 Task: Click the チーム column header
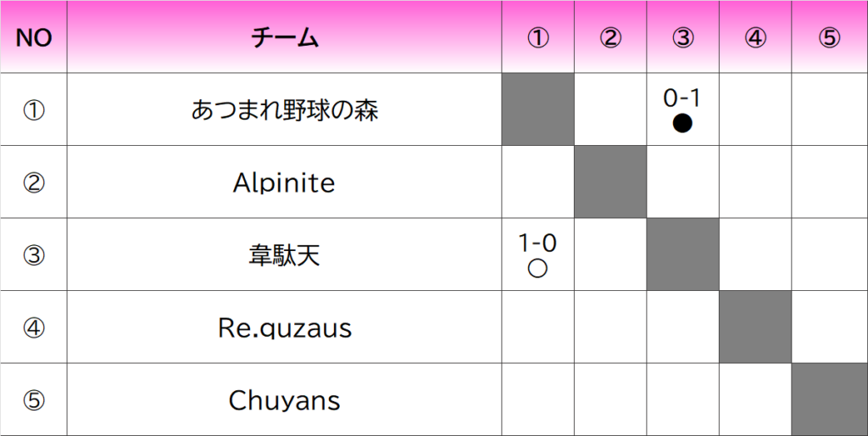pyautogui.click(x=284, y=38)
